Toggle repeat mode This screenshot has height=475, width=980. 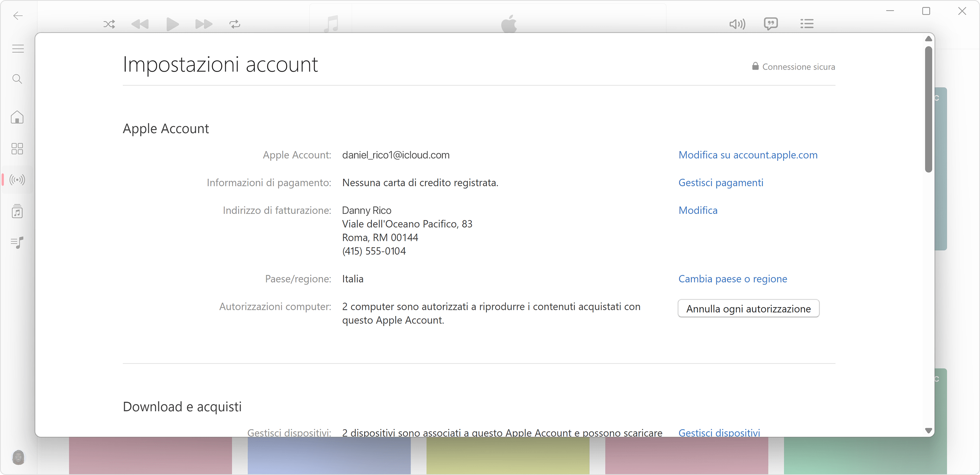[235, 24]
